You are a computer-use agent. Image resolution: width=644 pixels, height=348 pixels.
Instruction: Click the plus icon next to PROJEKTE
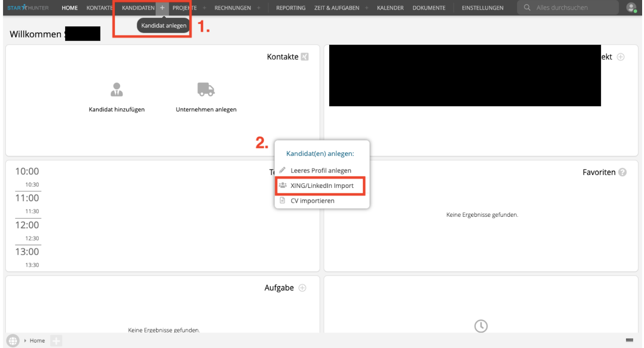tap(204, 8)
